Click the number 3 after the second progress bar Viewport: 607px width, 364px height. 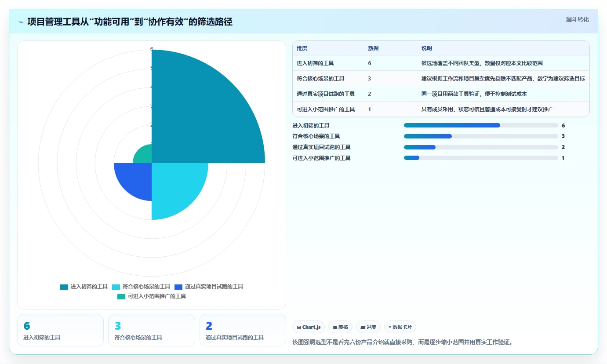point(563,136)
